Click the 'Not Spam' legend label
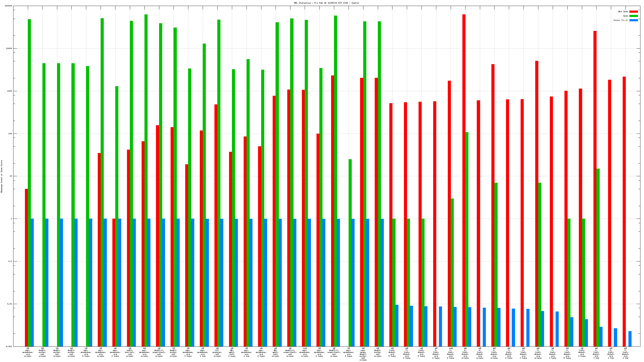Viewport: 644px width, 362px height. pos(623,11)
